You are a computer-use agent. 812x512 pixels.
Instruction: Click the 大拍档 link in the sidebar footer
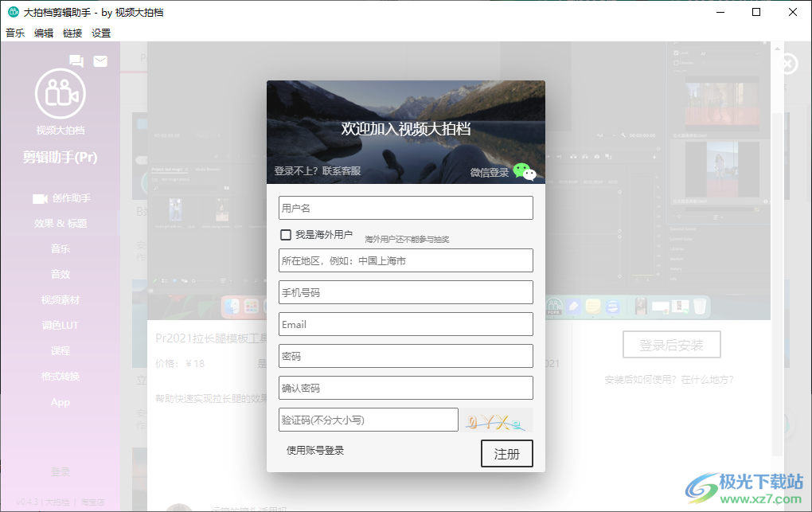[57, 502]
